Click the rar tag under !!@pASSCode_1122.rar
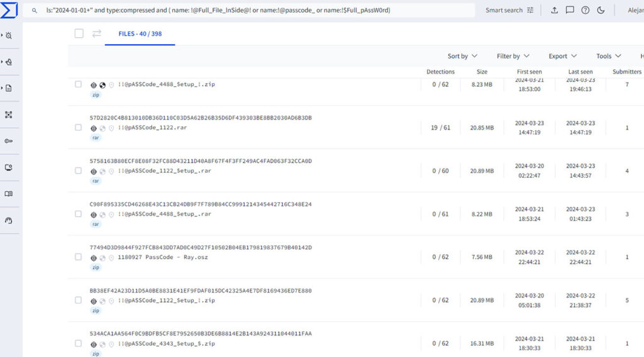This screenshot has height=357, width=644. (x=96, y=138)
